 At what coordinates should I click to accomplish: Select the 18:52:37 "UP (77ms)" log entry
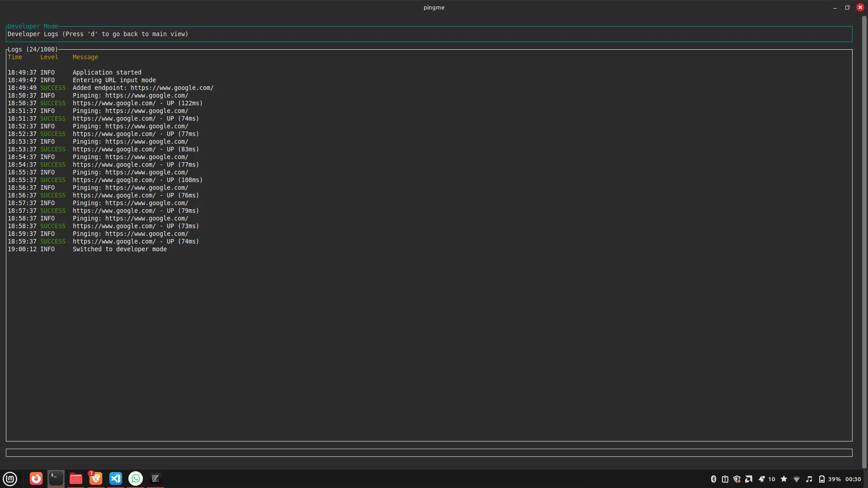click(104, 134)
